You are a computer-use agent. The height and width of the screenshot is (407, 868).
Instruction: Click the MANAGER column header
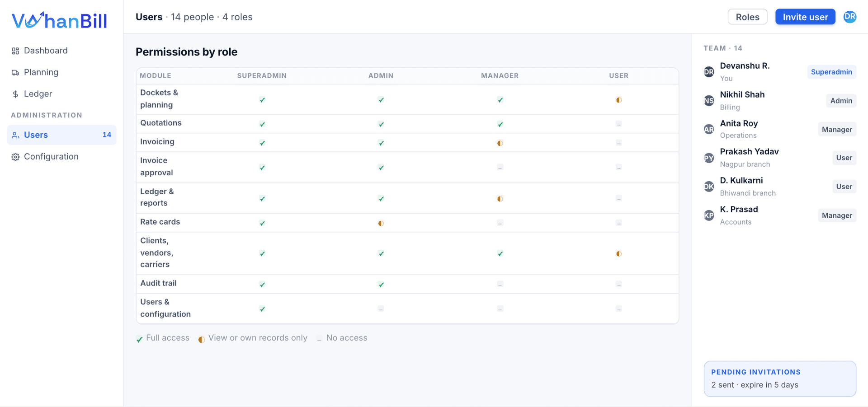500,76
